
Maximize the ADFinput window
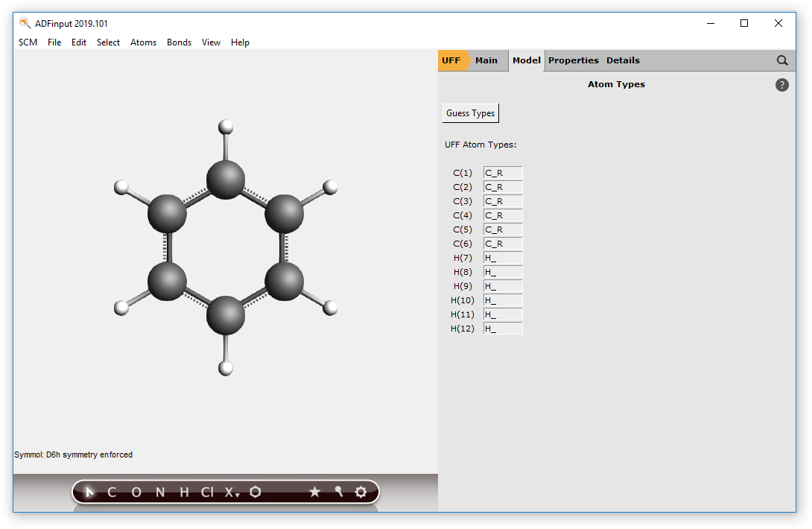tap(744, 23)
